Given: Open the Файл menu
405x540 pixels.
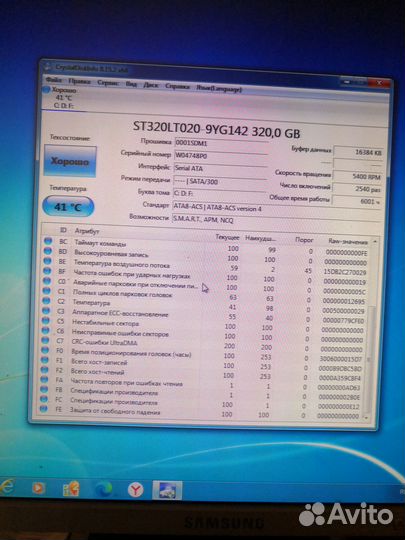Looking at the screenshot, I should click(x=53, y=80).
